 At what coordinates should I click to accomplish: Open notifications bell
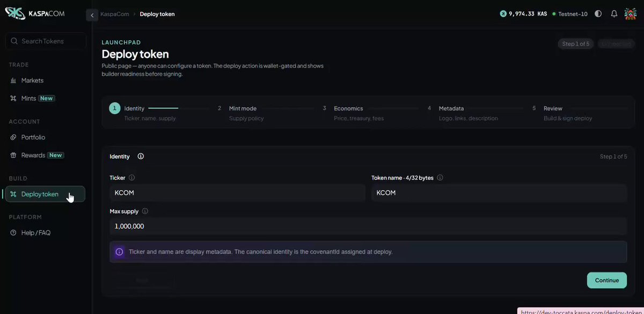[614, 14]
